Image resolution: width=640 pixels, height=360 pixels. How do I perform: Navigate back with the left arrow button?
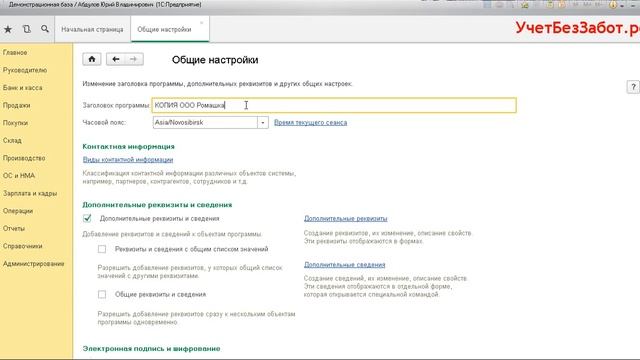[x=116, y=59]
